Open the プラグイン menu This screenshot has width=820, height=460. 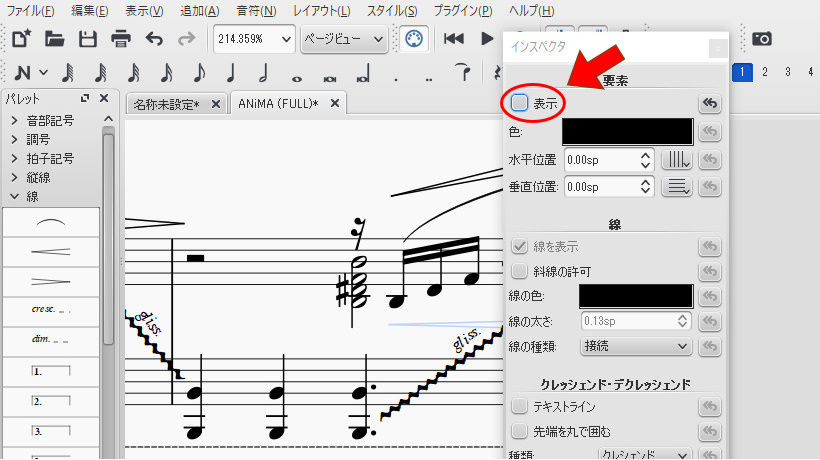point(463,10)
